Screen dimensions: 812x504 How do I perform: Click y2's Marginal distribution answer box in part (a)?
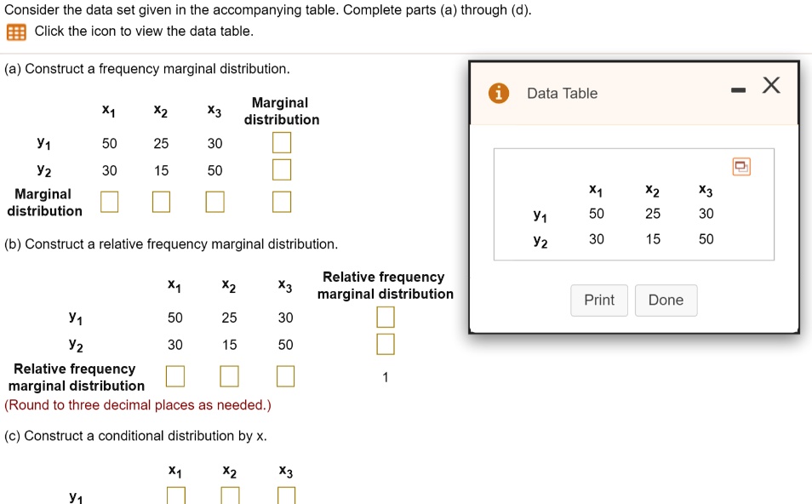(281, 169)
